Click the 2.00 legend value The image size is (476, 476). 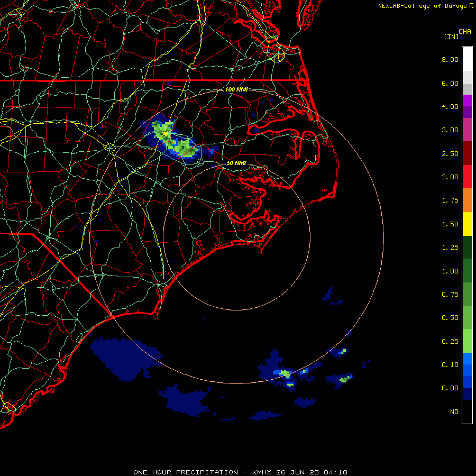pos(450,177)
